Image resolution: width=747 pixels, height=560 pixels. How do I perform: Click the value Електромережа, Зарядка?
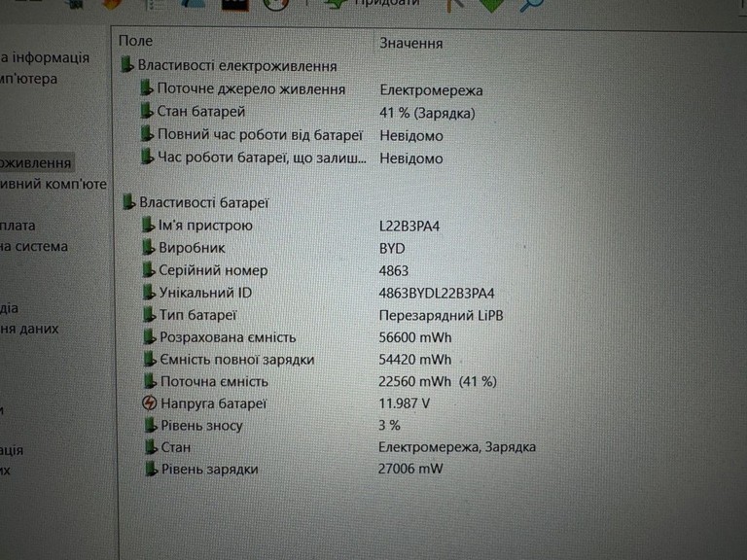tap(457, 446)
